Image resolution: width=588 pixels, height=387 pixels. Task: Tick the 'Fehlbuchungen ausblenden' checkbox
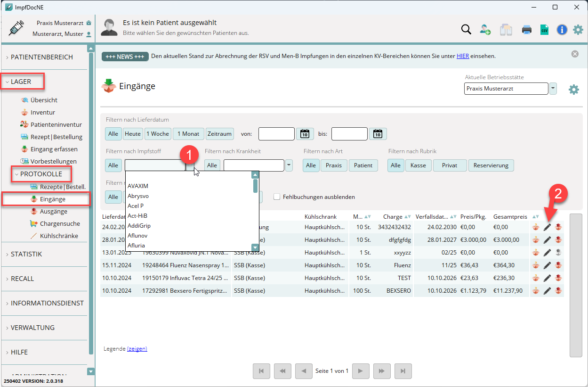[277, 197]
